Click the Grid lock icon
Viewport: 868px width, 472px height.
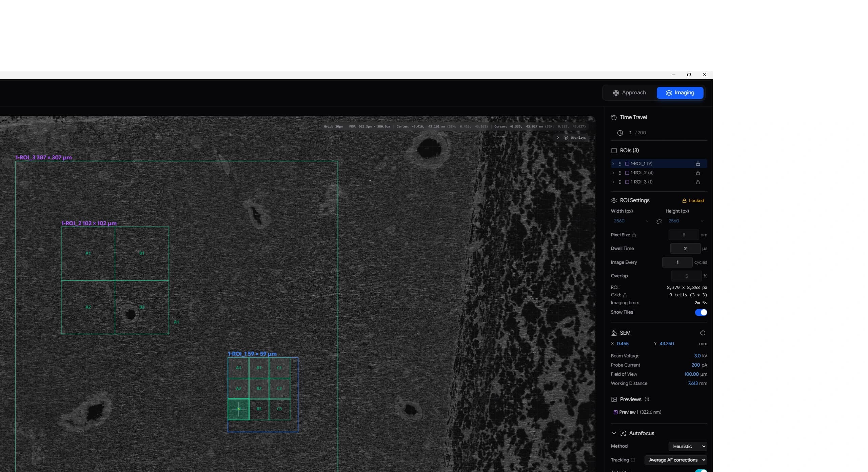(625, 295)
